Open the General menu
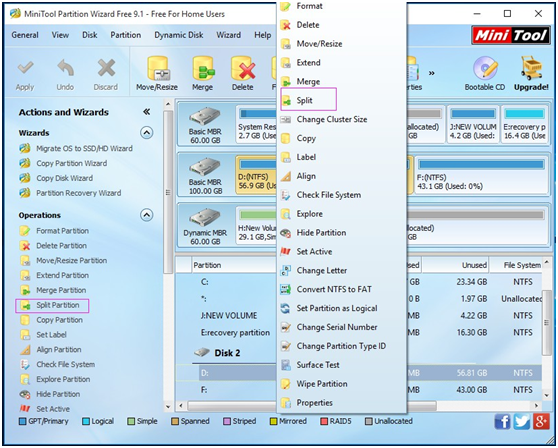 click(25, 35)
